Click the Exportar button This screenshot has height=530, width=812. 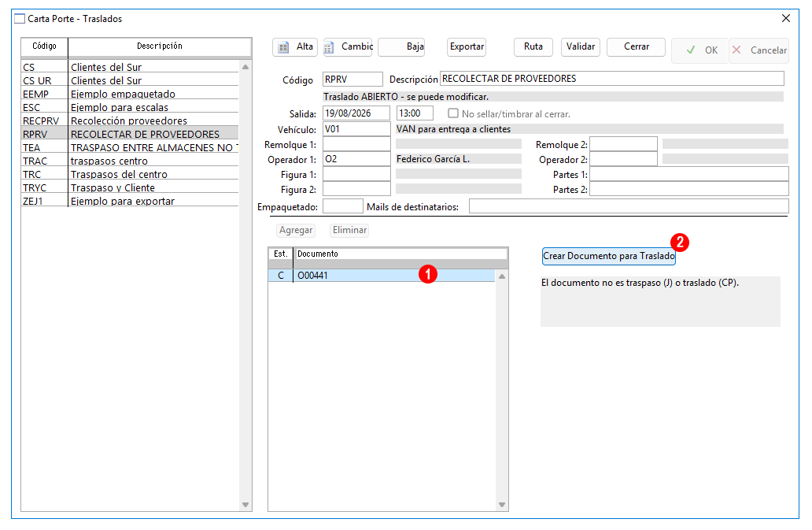tap(467, 46)
